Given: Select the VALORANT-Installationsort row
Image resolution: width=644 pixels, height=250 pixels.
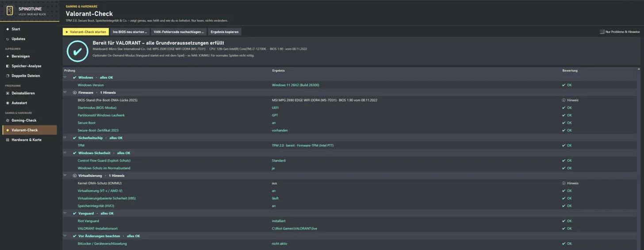Looking at the screenshot, I should coord(350,228).
